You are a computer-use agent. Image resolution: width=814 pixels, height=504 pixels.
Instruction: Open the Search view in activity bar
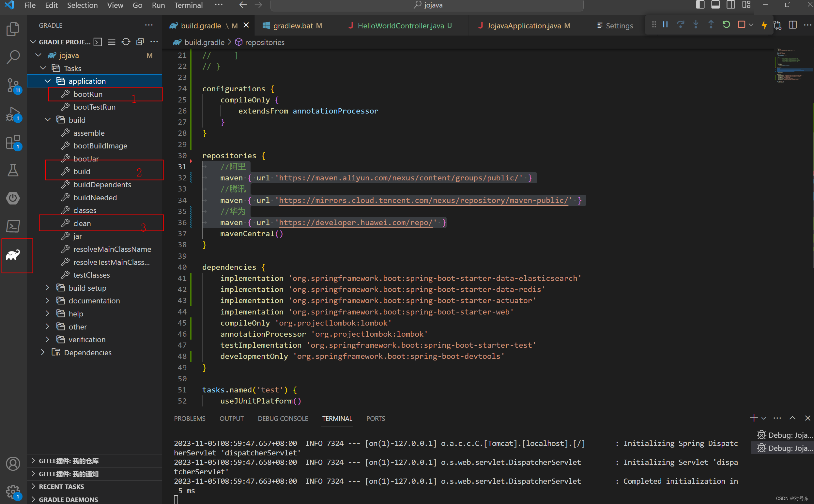13,57
